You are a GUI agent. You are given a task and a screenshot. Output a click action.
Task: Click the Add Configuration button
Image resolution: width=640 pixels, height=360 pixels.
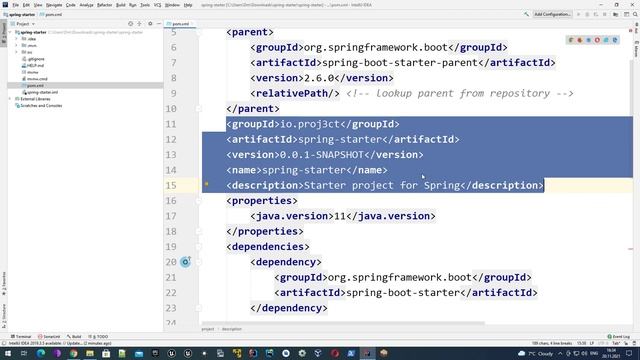(x=552, y=14)
